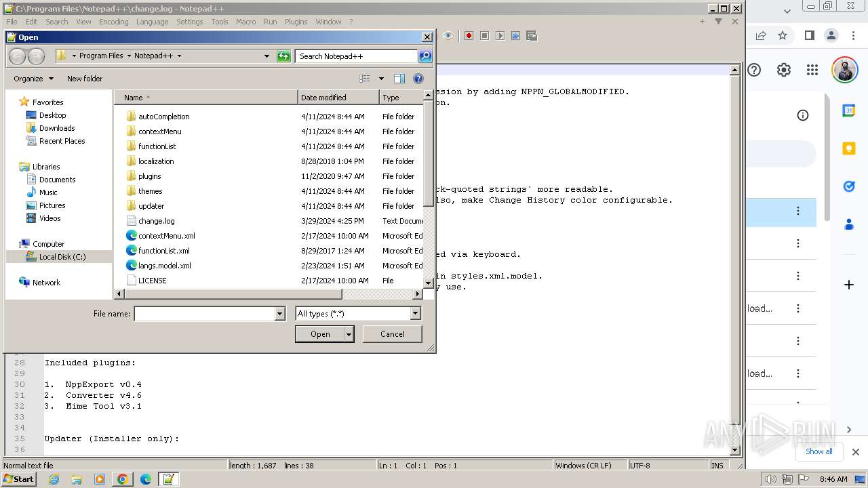868x488 pixels.
Task: Expand the view options dropdown arrow
Action: click(381, 79)
